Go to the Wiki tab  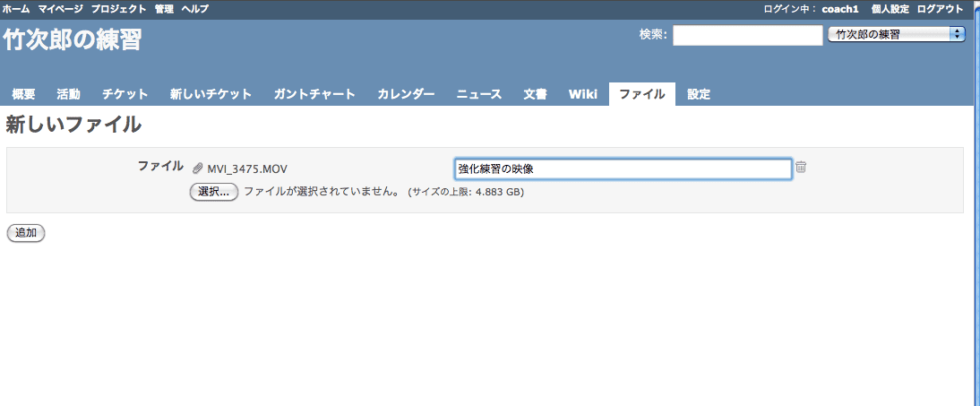583,94
